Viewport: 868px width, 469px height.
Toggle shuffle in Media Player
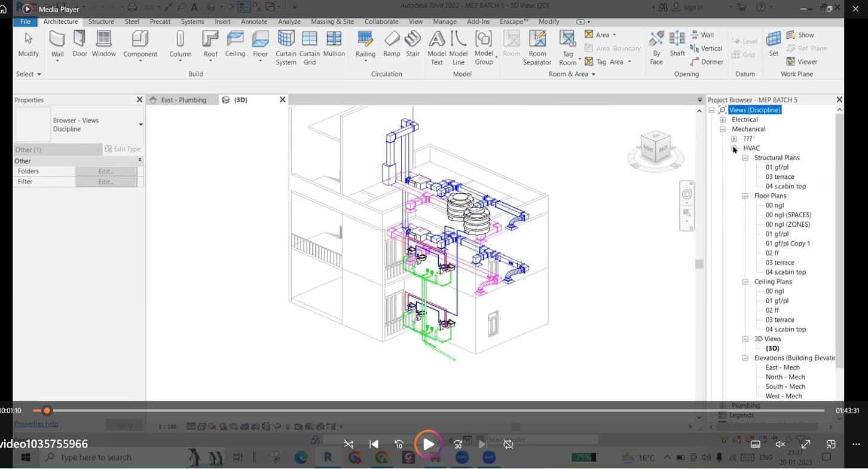(x=349, y=444)
